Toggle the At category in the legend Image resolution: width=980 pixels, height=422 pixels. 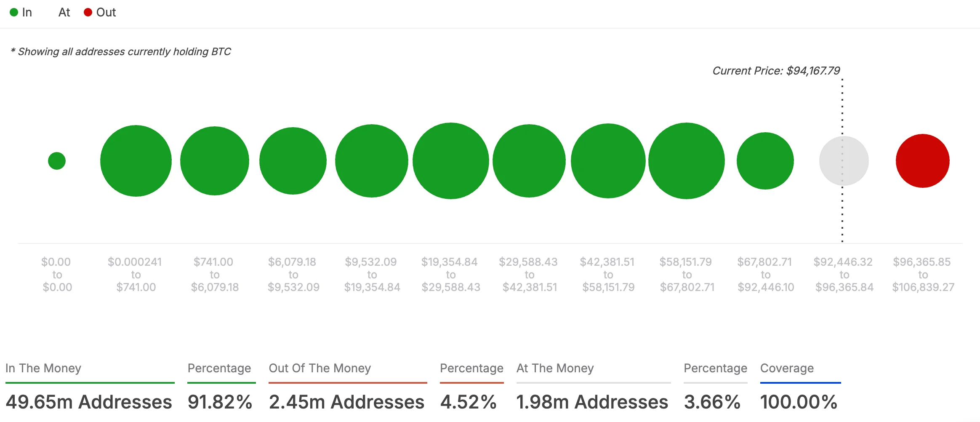pos(64,12)
